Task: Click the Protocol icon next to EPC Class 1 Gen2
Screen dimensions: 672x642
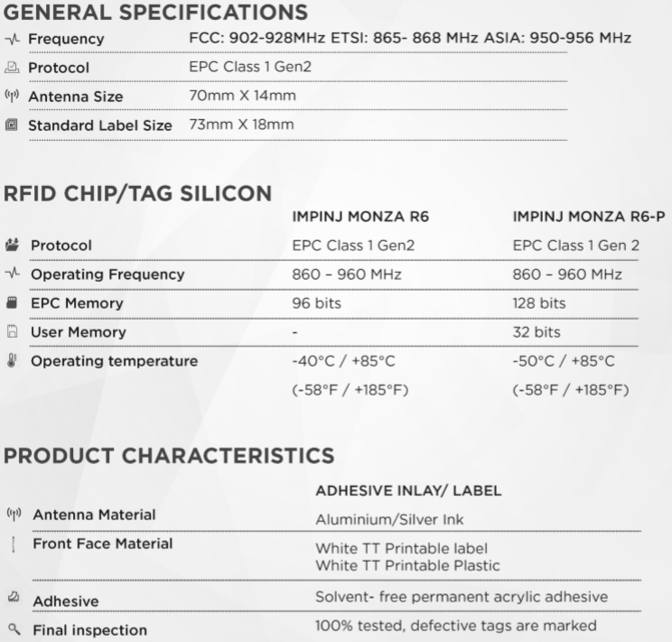Action: click(12, 68)
